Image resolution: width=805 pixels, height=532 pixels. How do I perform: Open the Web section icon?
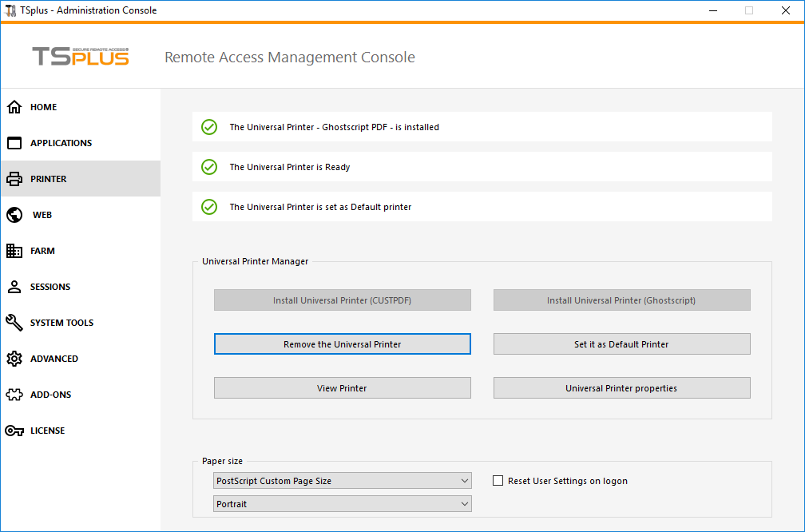coord(14,214)
